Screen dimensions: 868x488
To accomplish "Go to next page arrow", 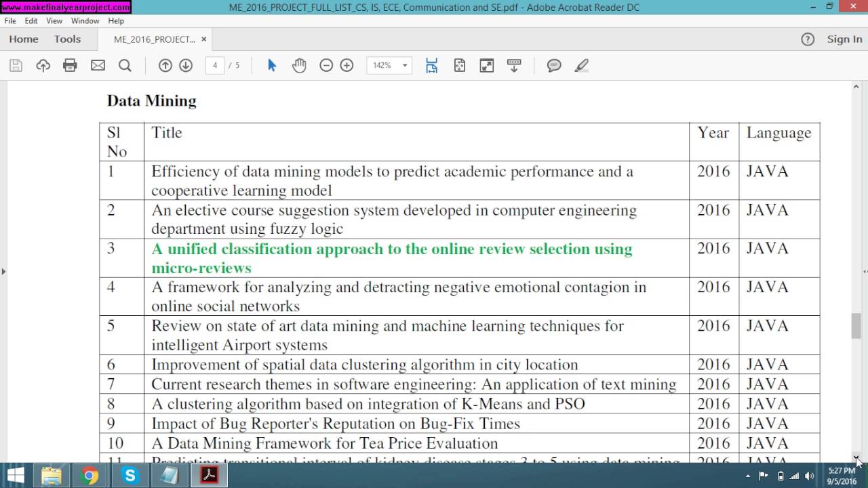I will coord(185,66).
